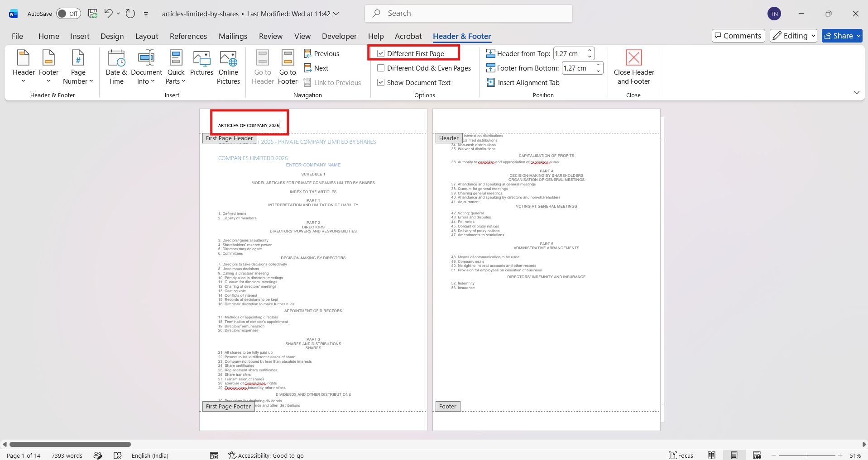Open the Layout tab

147,36
